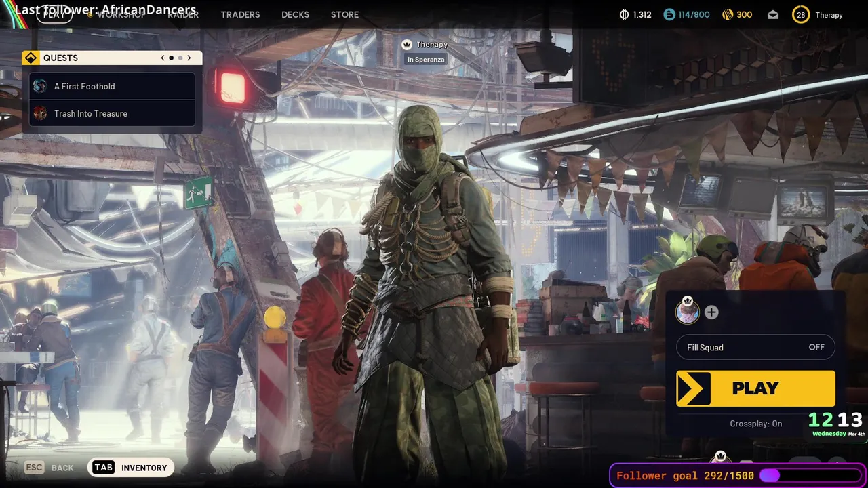
Task: Switch to the DECKS tab
Action: click(x=295, y=14)
